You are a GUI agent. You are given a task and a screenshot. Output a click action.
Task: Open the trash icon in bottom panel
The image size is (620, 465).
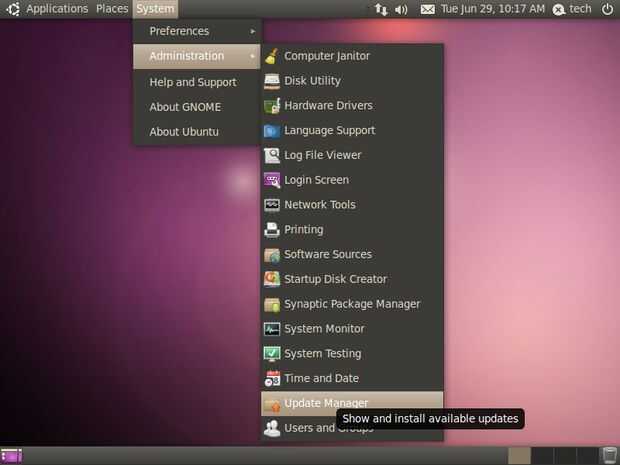pyautogui.click(x=609, y=456)
